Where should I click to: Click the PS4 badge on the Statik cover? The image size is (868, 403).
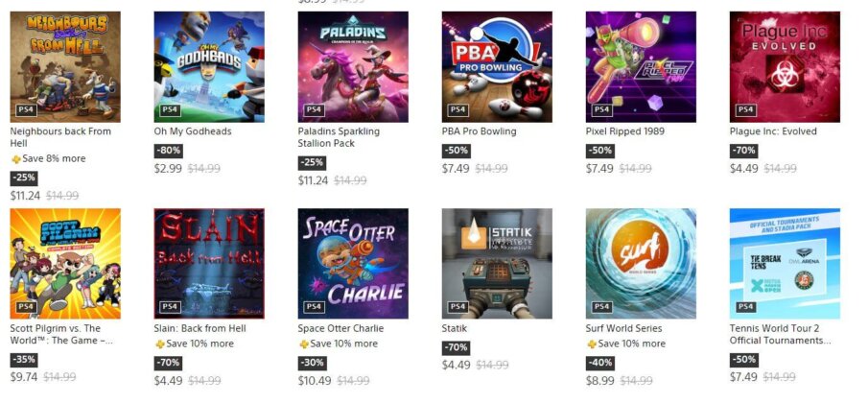pyautogui.click(x=457, y=306)
